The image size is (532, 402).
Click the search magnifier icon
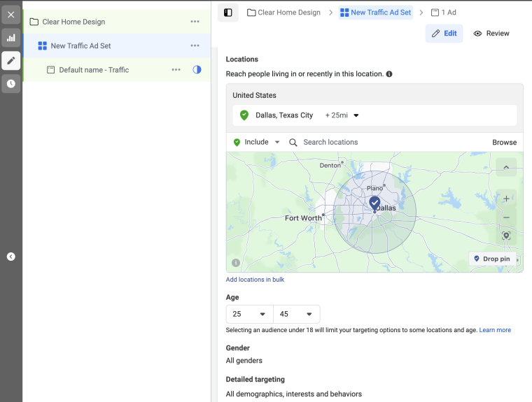[x=293, y=143]
